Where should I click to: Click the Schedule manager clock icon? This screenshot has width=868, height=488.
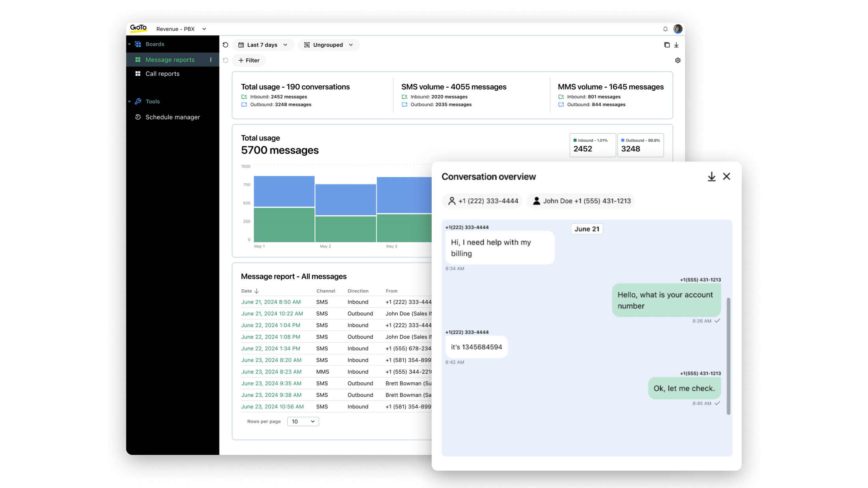(x=138, y=117)
